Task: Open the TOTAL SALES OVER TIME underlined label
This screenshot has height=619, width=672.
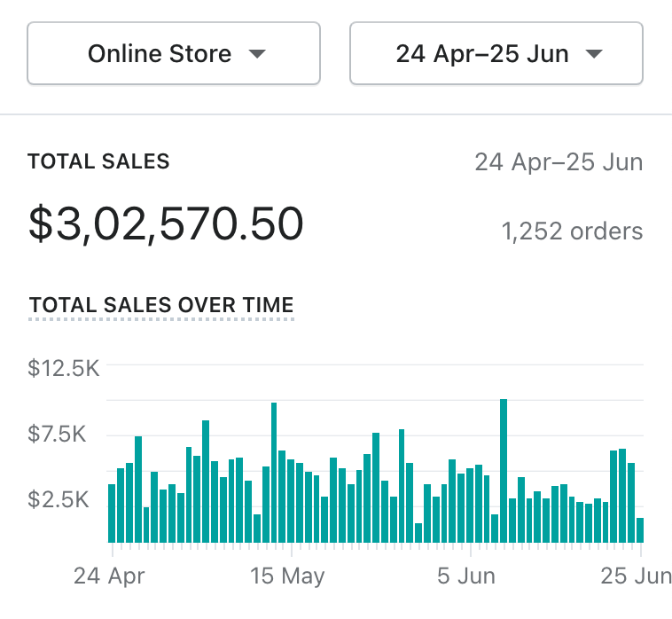Action: pyautogui.click(x=160, y=305)
